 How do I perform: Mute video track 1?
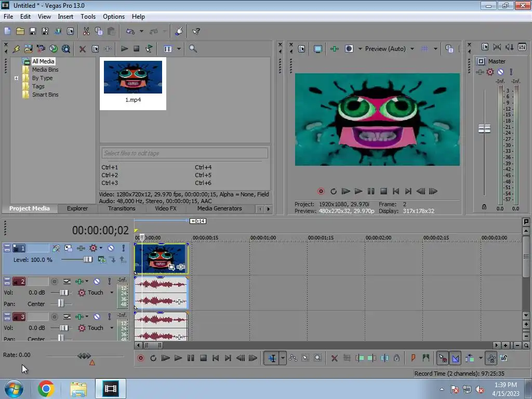pyautogui.click(x=111, y=248)
